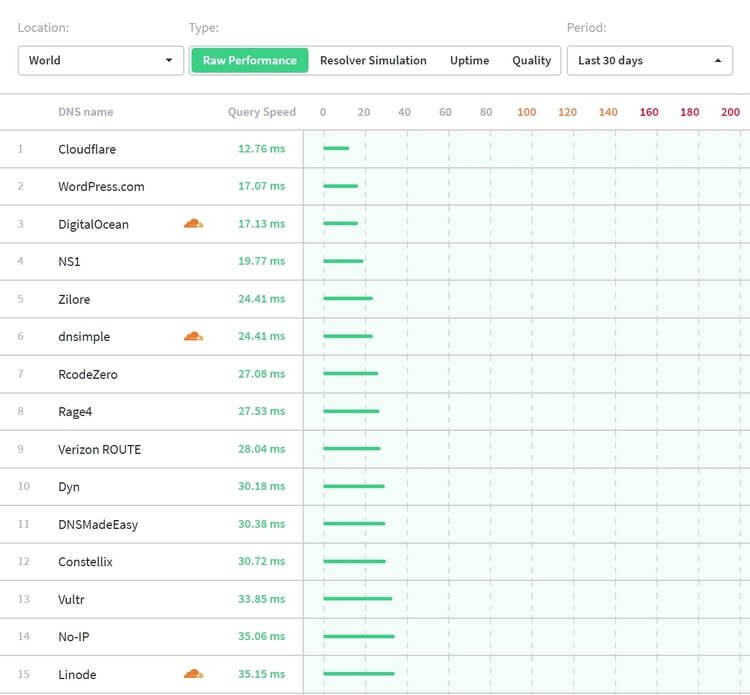Click the 19.77 ms speed value
The image size is (750, 695).
coord(262,261)
